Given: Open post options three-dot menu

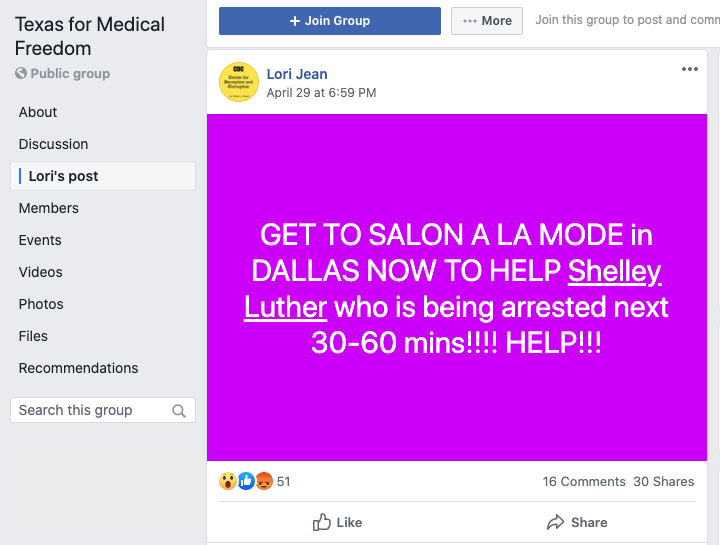Looking at the screenshot, I should tap(689, 69).
